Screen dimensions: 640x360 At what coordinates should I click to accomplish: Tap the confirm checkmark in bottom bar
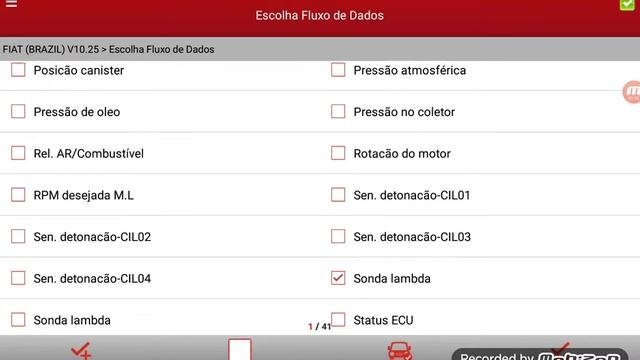point(561,348)
